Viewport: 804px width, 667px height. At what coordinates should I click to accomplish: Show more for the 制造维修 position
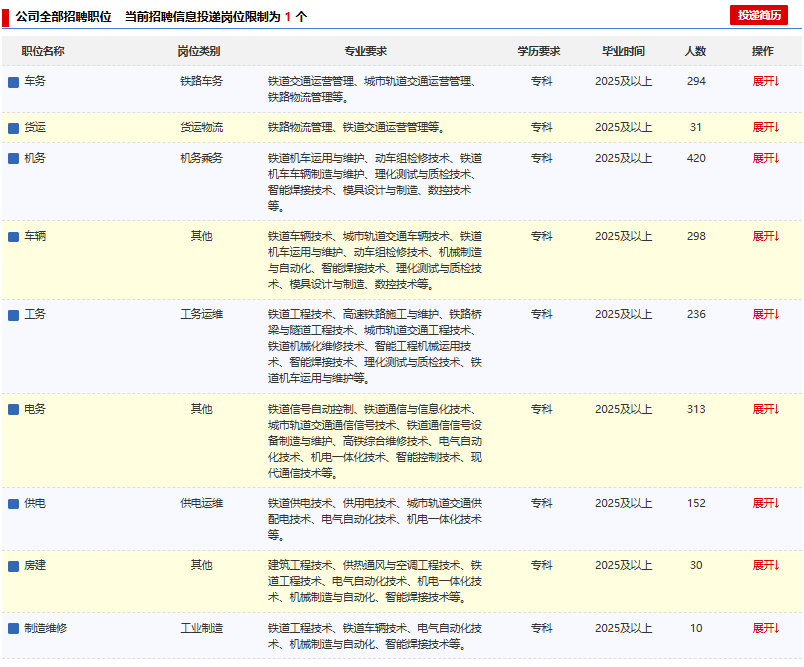(x=765, y=628)
